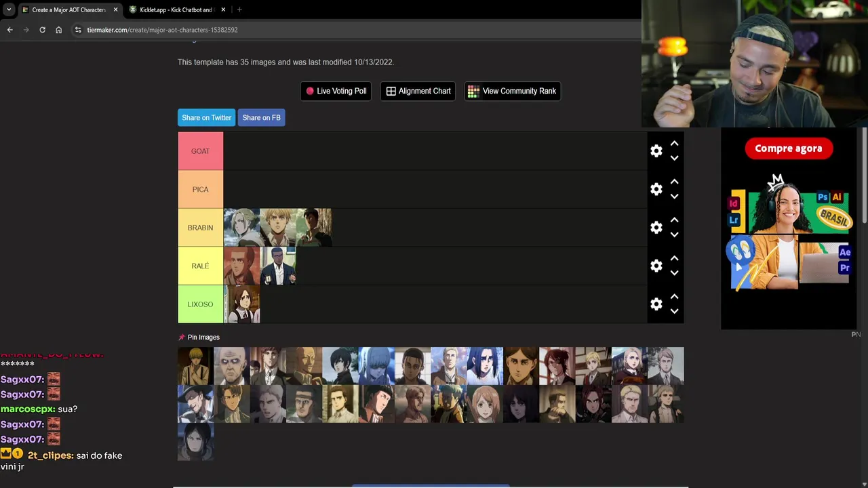This screenshot has height=488, width=868.
Task: Close the Major AOT Characters tab
Action: click(115, 9)
